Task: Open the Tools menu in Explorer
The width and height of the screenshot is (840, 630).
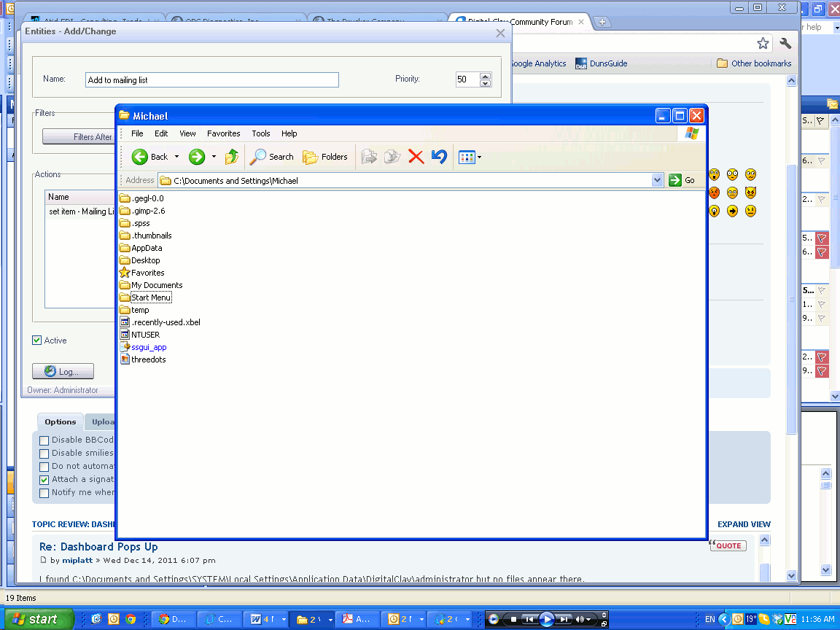Action: tap(261, 133)
